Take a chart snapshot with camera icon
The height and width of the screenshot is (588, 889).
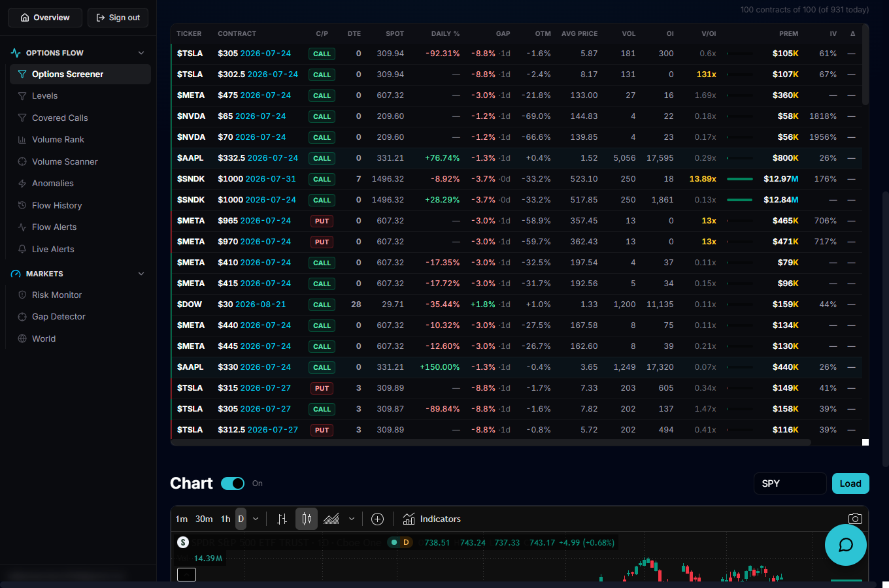coord(855,519)
